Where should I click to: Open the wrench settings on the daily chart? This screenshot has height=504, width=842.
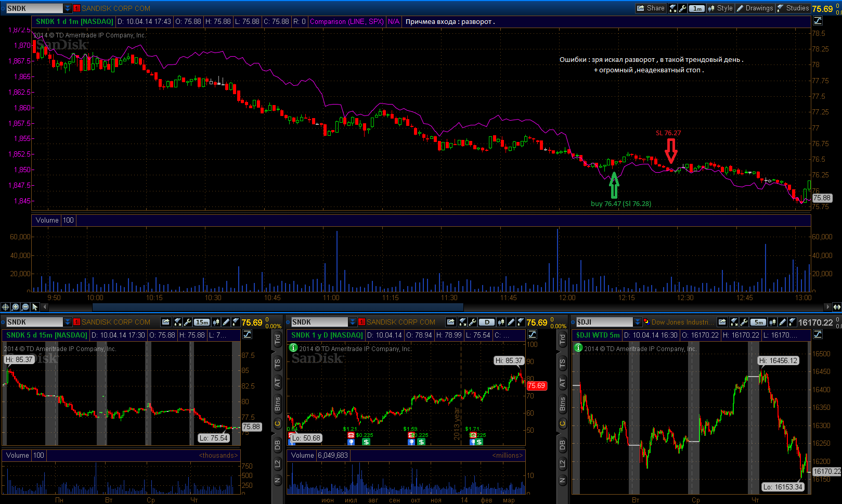tap(472, 322)
